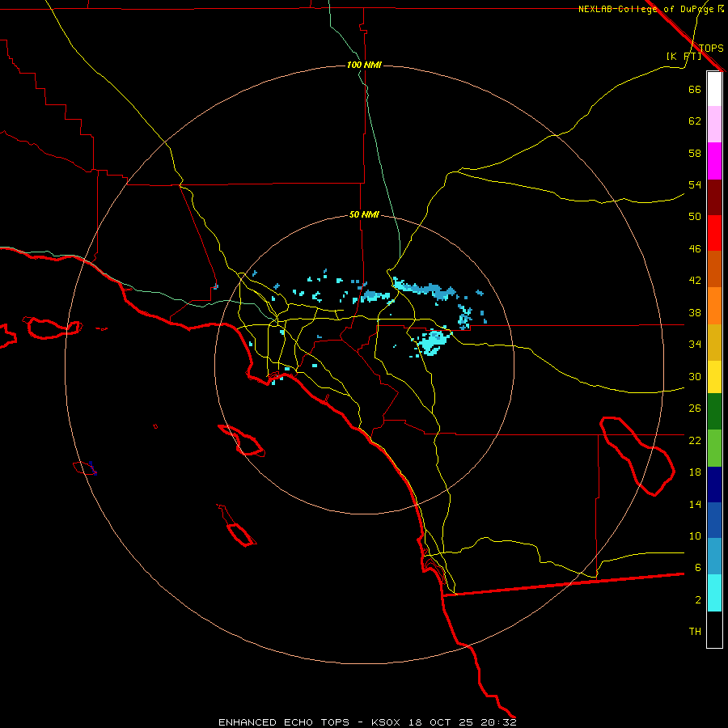The height and width of the screenshot is (728, 728).
Task: Click the "18 OCT 25" date text
Action: click(441, 722)
